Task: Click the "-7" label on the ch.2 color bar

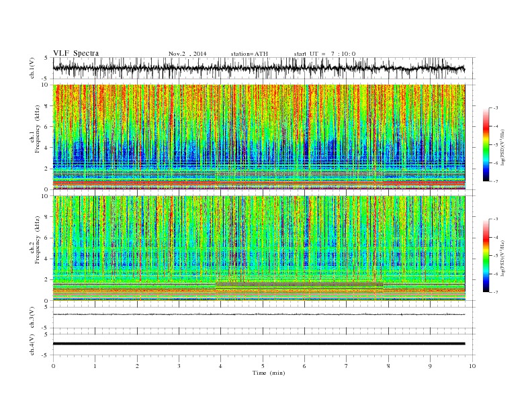Action: click(x=496, y=292)
